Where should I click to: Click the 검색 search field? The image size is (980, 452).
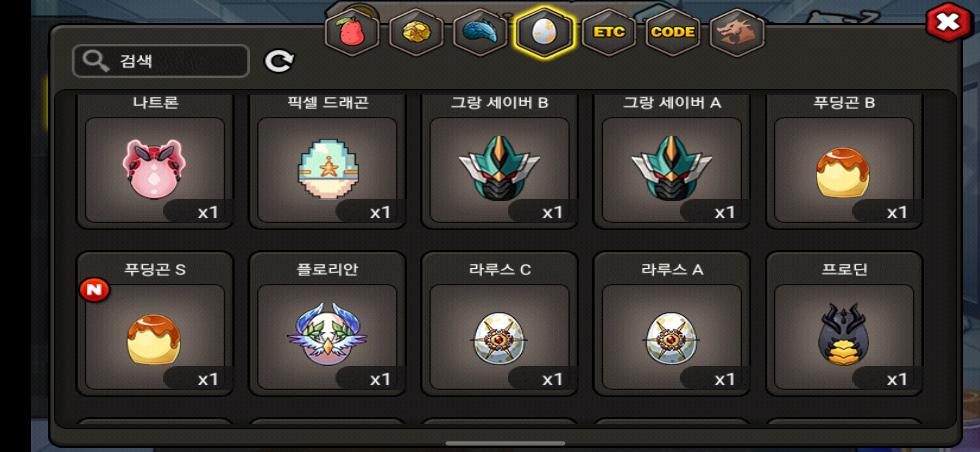click(x=161, y=61)
